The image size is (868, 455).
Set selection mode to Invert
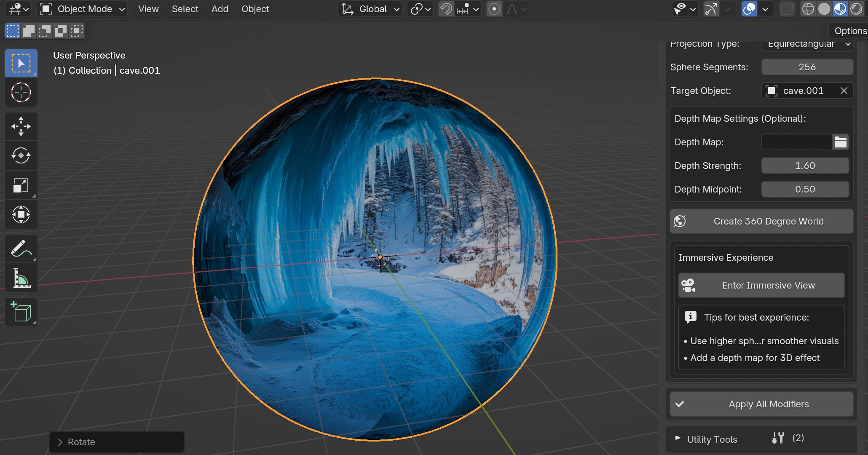pos(61,31)
